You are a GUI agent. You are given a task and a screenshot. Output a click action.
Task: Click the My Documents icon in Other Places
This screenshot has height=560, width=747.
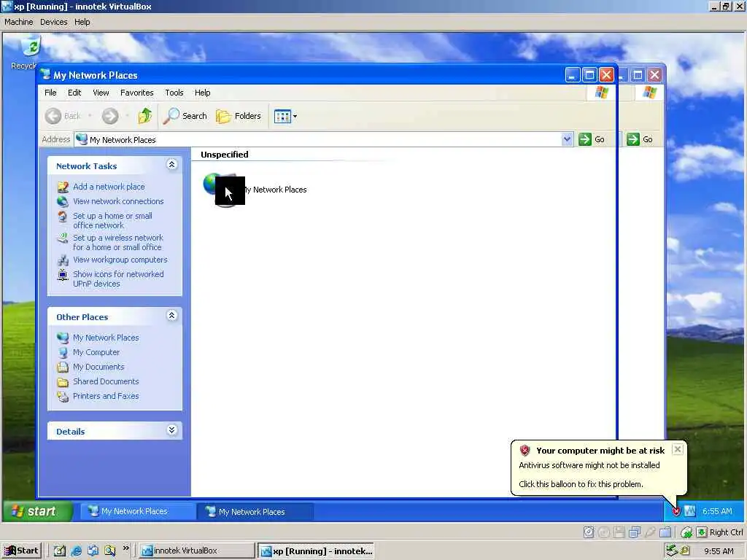63,367
